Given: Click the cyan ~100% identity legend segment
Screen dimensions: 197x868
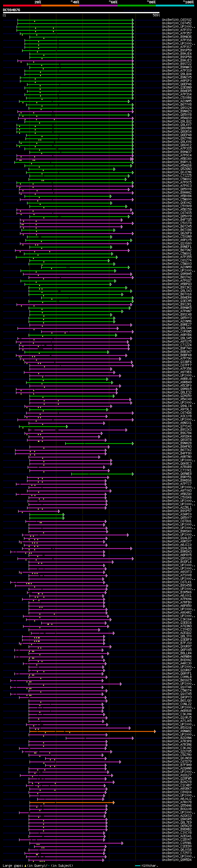Looking at the screenshot, I should (x=175, y=6).
